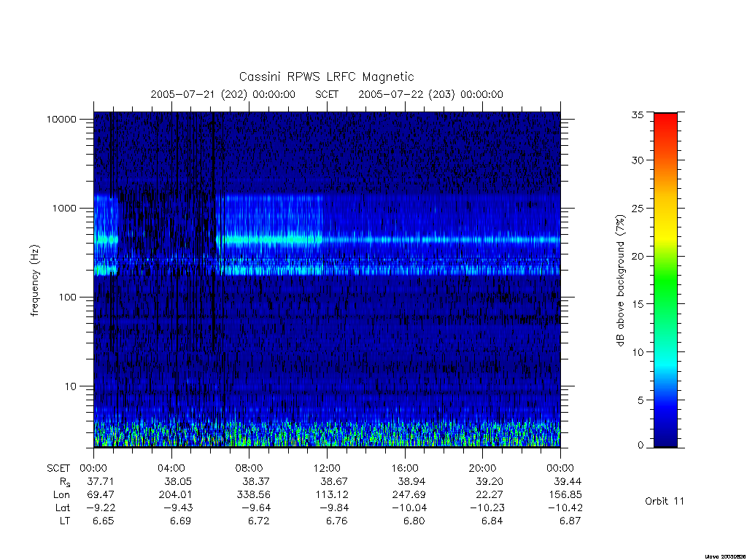Click the Lat value -9.22
Viewport: 747px width, 560px height.
click(101, 508)
